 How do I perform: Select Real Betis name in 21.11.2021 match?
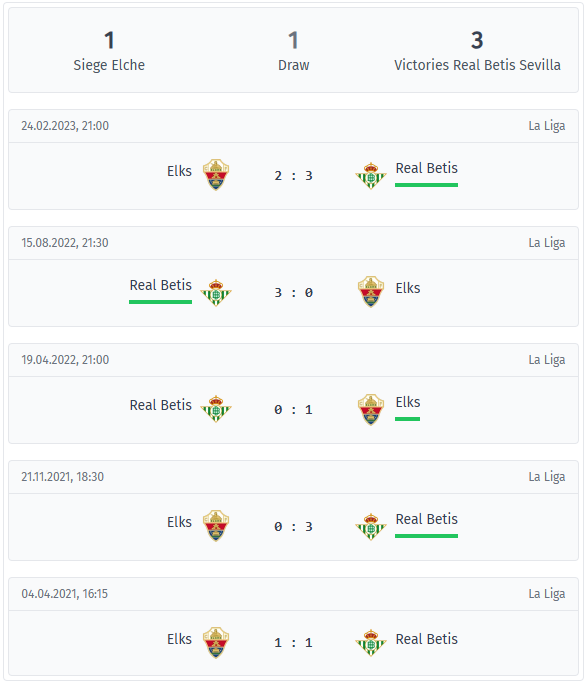(426, 519)
